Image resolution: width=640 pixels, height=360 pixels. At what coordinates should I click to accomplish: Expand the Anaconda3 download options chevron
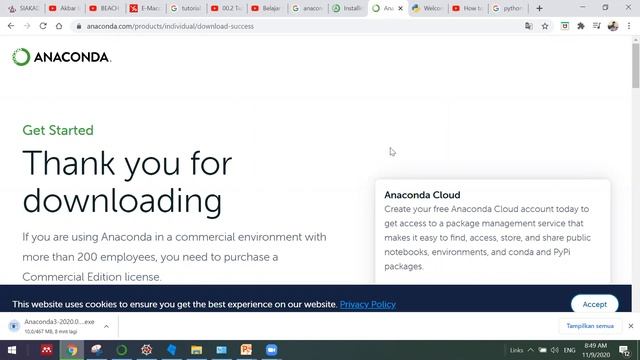(x=107, y=326)
